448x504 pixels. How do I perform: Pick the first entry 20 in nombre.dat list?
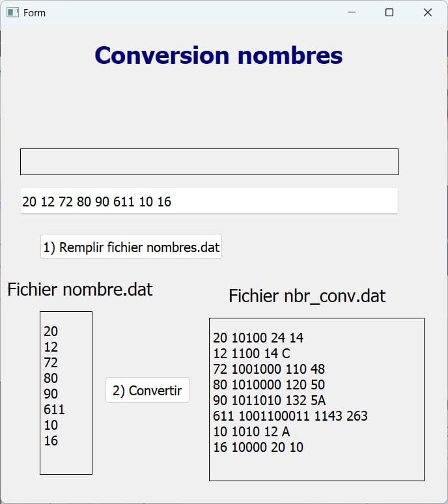(x=51, y=331)
